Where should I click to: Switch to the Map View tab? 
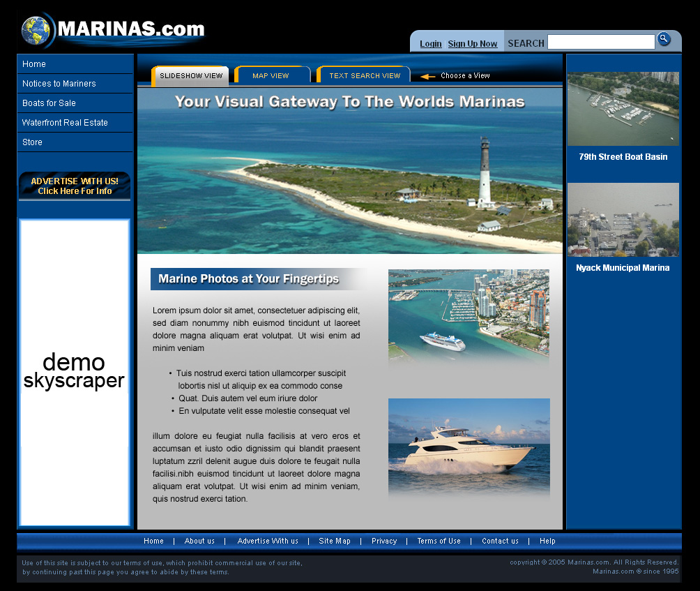[271, 75]
